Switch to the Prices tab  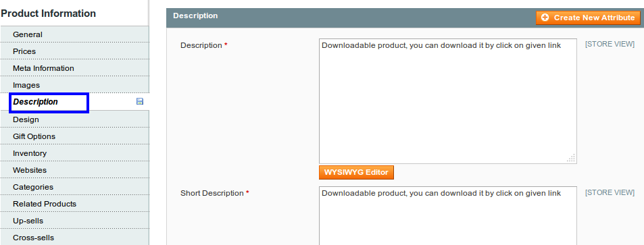(x=74, y=51)
